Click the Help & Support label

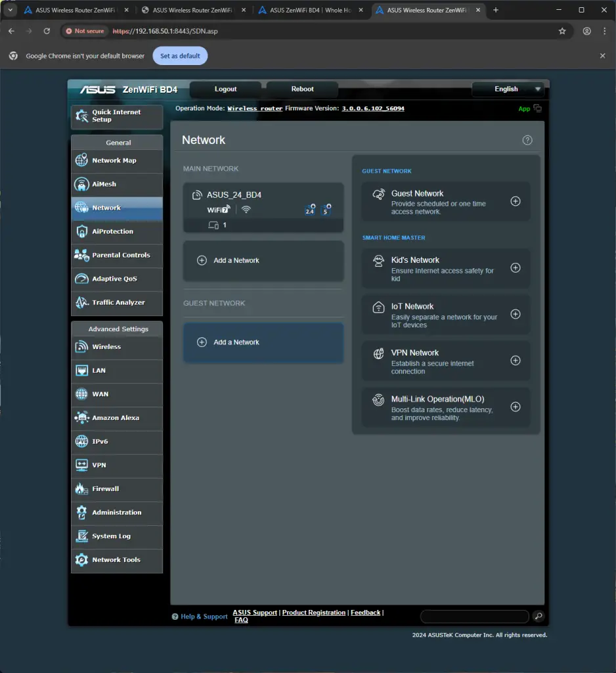(204, 616)
